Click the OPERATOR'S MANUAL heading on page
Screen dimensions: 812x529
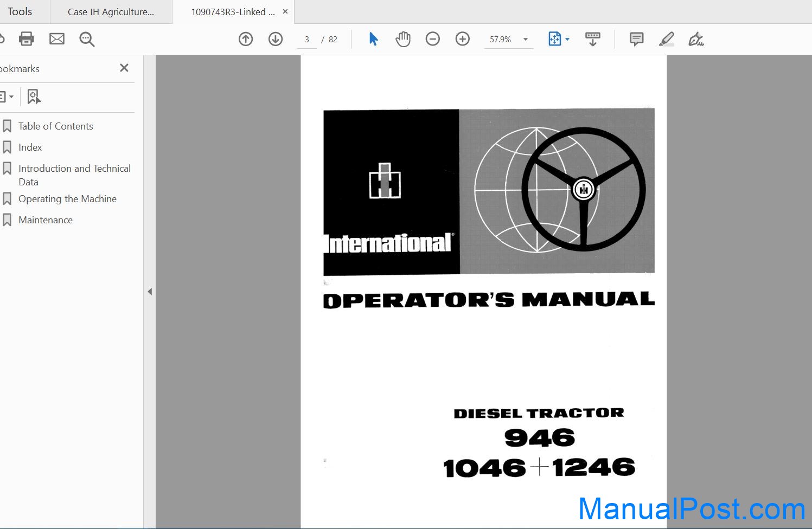489,300
